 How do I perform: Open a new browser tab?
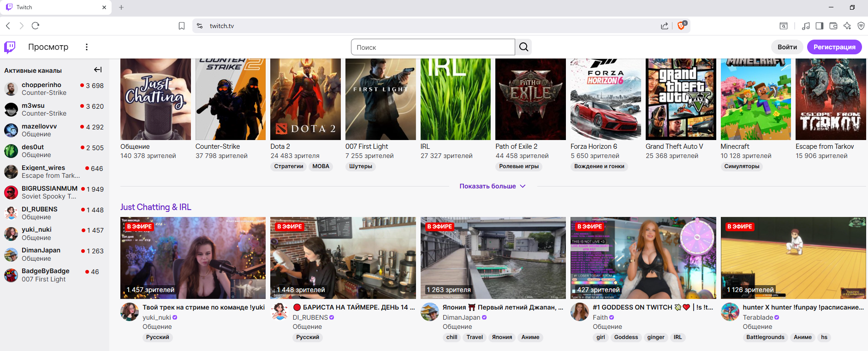coord(121,7)
